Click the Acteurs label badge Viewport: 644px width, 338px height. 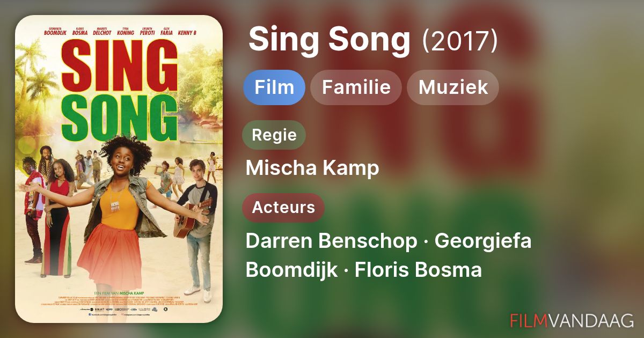283,208
